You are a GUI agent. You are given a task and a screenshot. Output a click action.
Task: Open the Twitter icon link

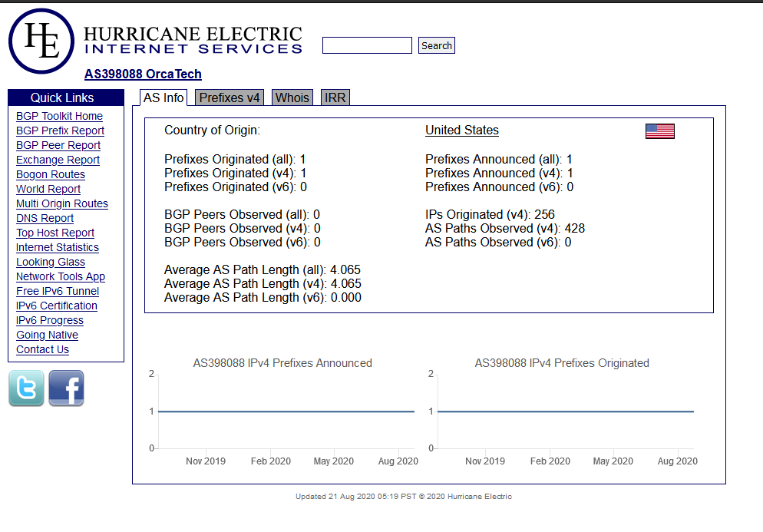(x=26, y=388)
